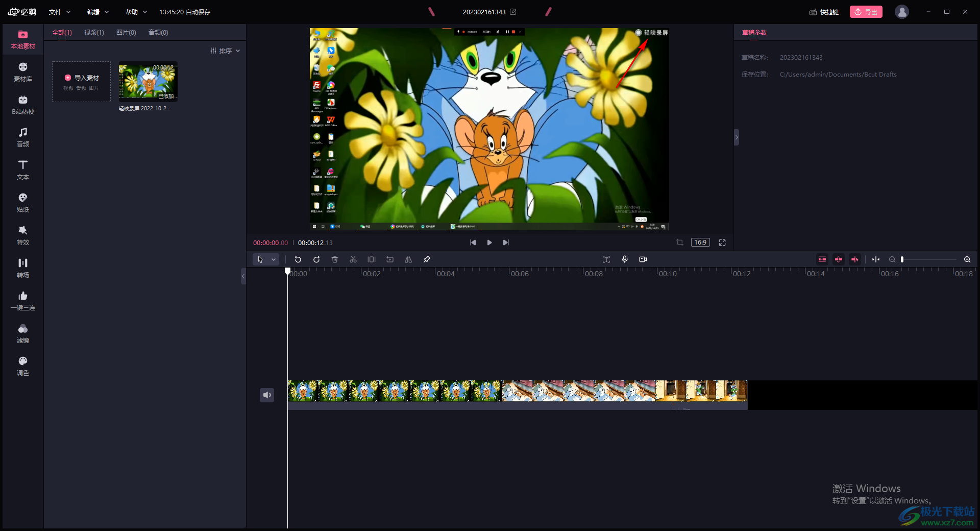Click the 13:45:20 自动保存 status text
Image resolution: width=980 pixels, height=531 pixels.
pyautogui.click(x=185, y=12)
